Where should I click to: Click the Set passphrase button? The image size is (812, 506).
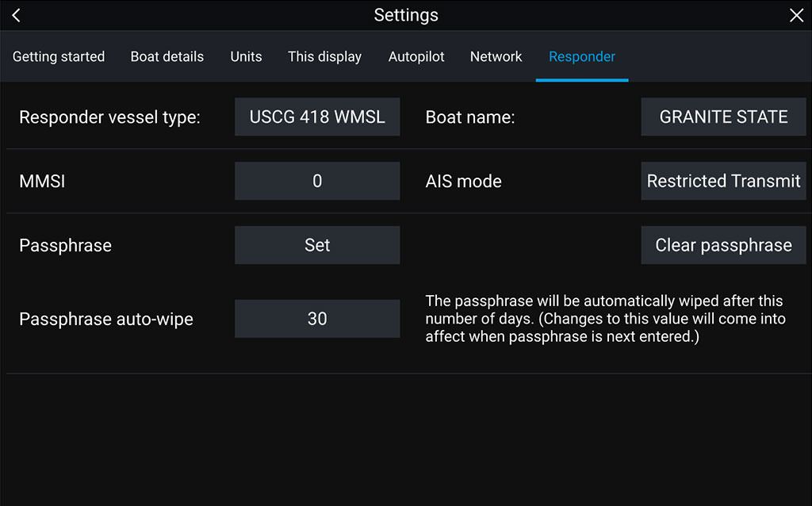317,245
